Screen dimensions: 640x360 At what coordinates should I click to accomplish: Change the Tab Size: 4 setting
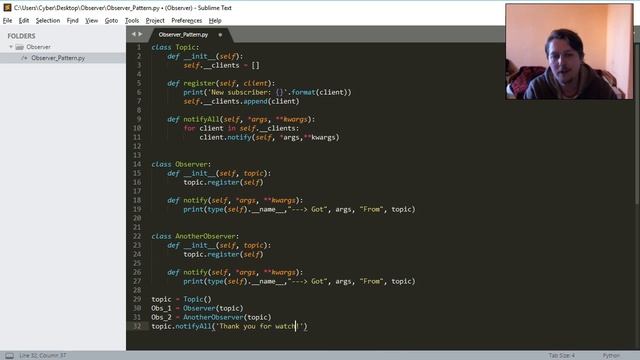coord(561,356)
